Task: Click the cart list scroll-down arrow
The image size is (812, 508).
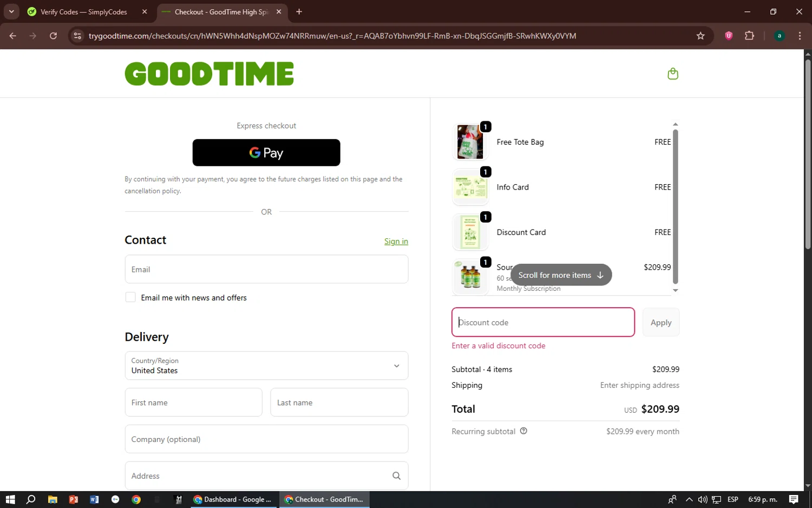Action: (x=675, y=290)
